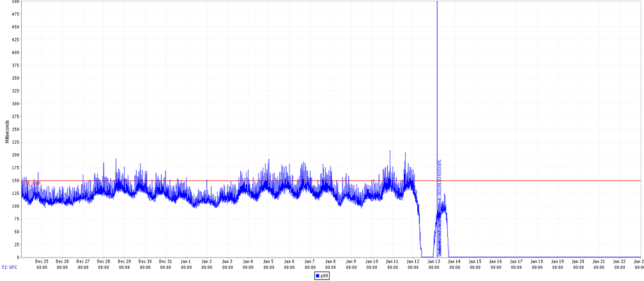Viewport: 644px width, 281px height.
Task: Click the Dec 27 x-axis date label
Action: pos(83,261)
